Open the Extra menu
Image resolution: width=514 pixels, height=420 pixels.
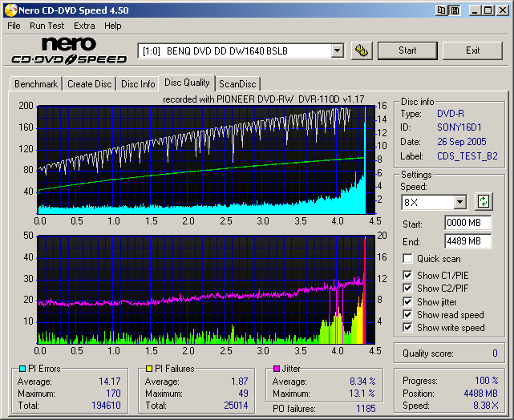coord(84,26)
